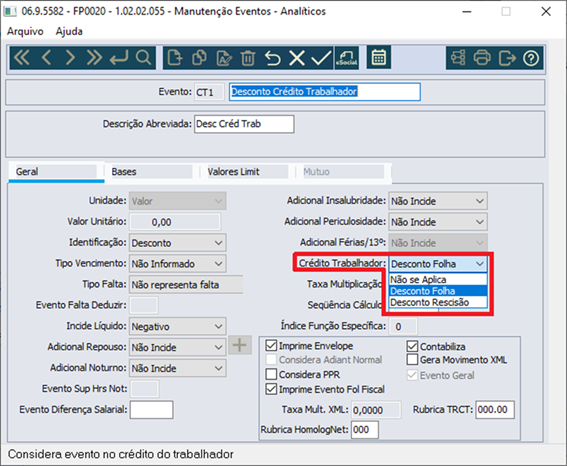This screenshot has height=466, width=567.
Task: Expand the Adicional Repouso dropdown
Action: click(178, 347)
